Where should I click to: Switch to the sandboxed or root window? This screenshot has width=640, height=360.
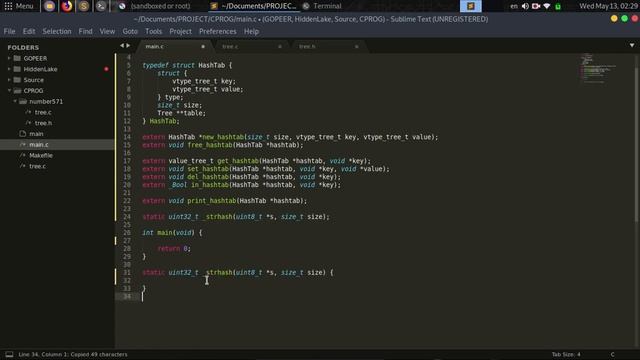[155, 6]
